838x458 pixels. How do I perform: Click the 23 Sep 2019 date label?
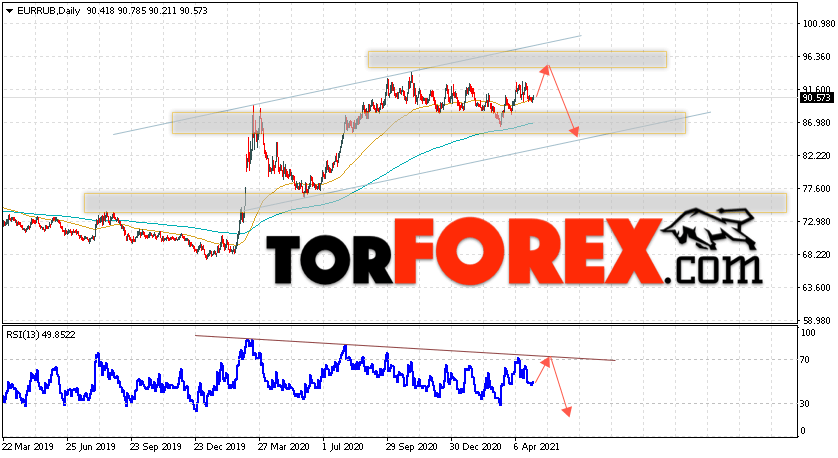(x=155, y=447)
